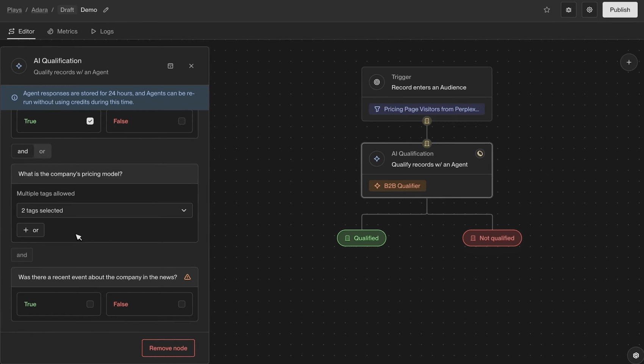Check False for recent news event
Screen dimensions: 644x364
tap(182, 304)
